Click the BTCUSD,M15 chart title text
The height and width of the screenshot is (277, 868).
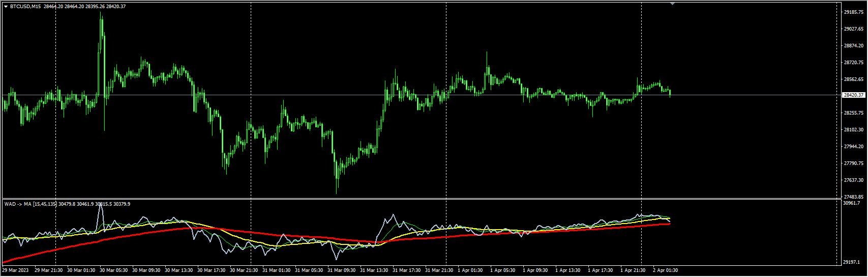pos(25,7)
